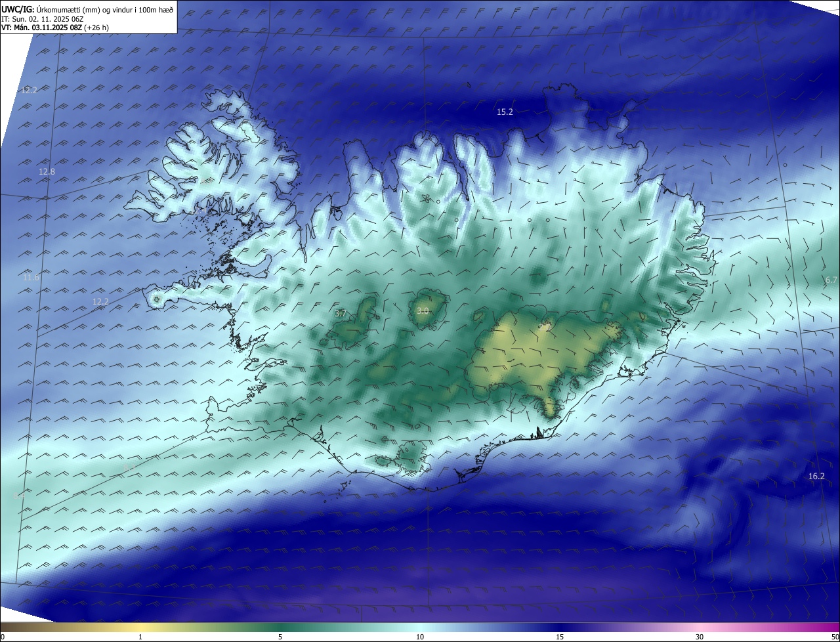Viewport: 840px width, 642px height.
Task: Click the 3.7 value over the glacier
Action: (x=341, y=314)
